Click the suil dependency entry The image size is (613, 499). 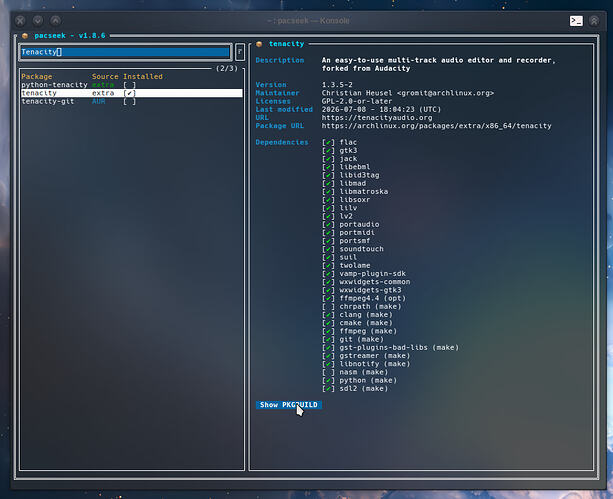348,257
